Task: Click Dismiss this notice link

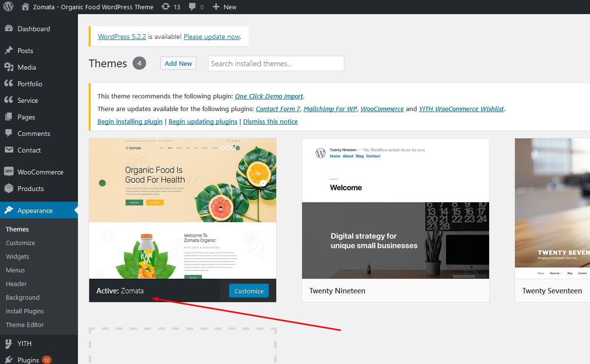Action: point(270,121)
